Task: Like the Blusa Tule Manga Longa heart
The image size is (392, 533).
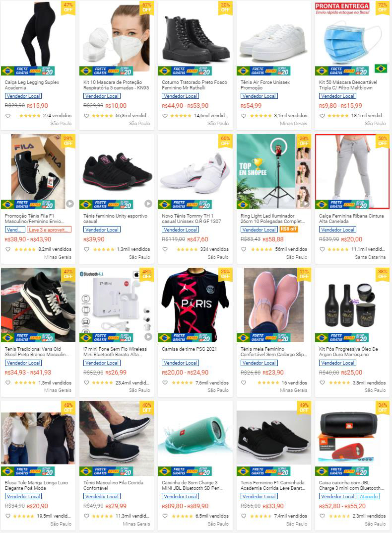Action: 8,516
